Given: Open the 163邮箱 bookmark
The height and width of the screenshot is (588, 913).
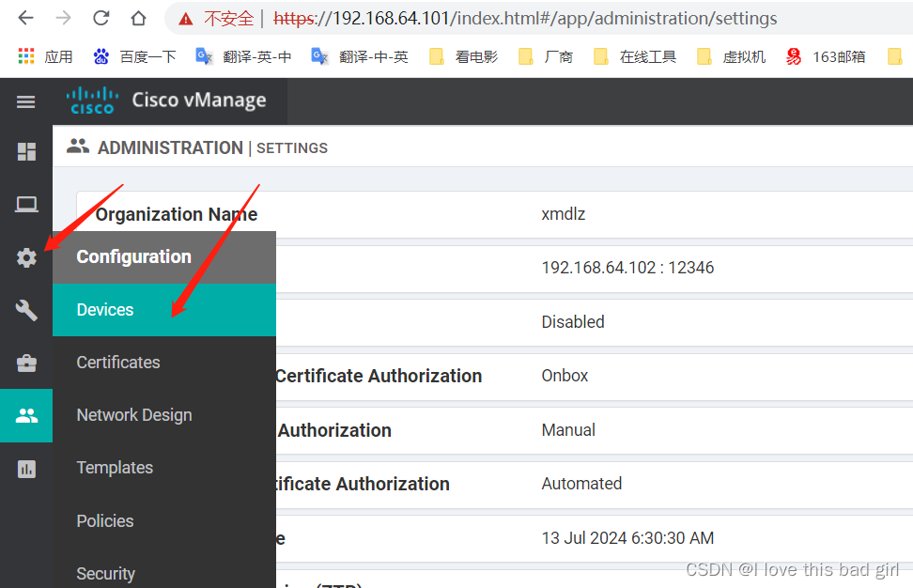Looking at the screenshot, I should click(x=826, y=56).
